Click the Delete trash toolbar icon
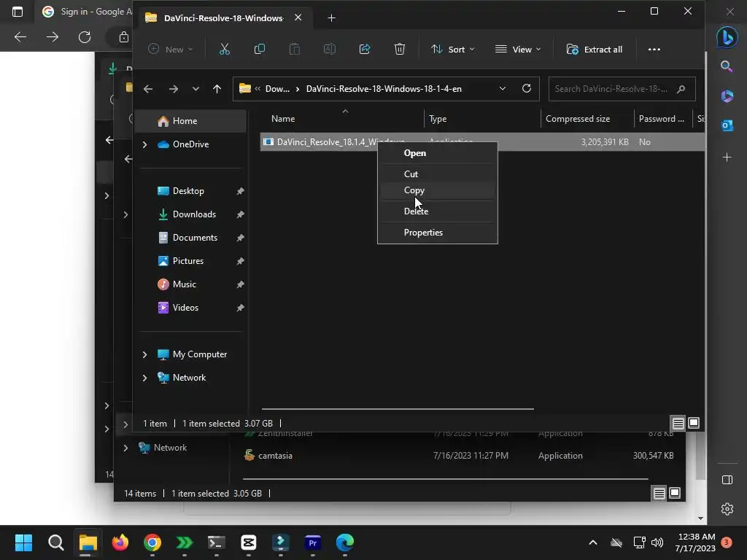This screenshot has width=747, height=560. pyautogui.click(x=400, y=49)
